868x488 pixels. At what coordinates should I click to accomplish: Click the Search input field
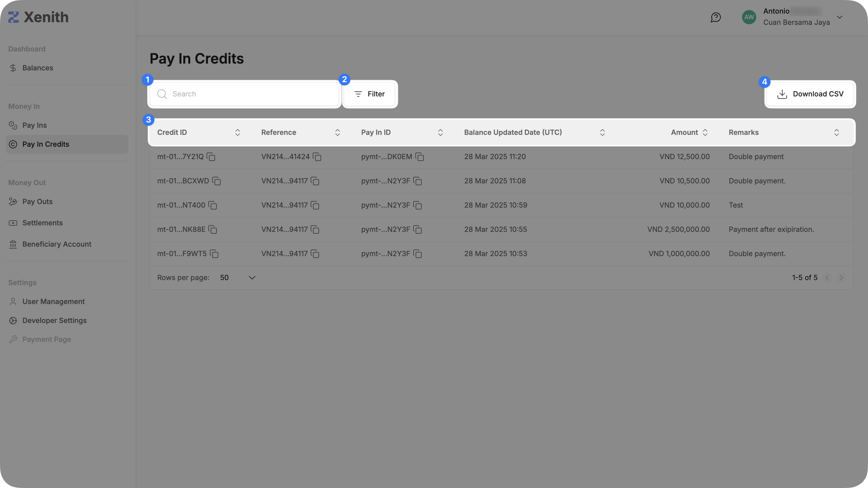point(249,94)
